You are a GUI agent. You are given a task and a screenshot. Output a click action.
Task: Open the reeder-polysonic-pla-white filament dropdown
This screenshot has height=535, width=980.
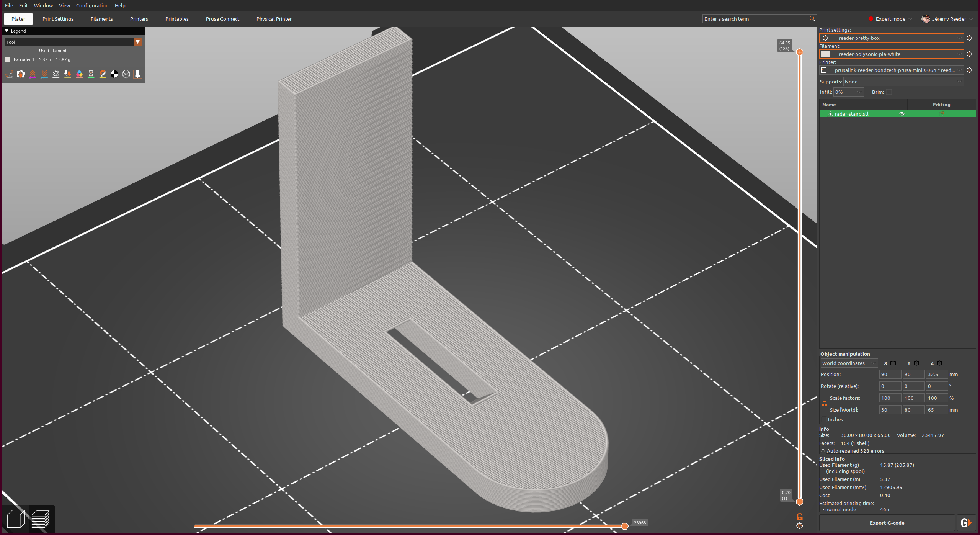pos(892,54)
